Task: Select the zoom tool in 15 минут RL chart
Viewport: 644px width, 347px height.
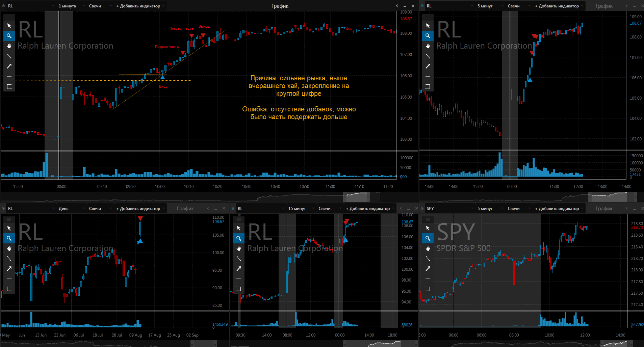Action: coord(239,238)
